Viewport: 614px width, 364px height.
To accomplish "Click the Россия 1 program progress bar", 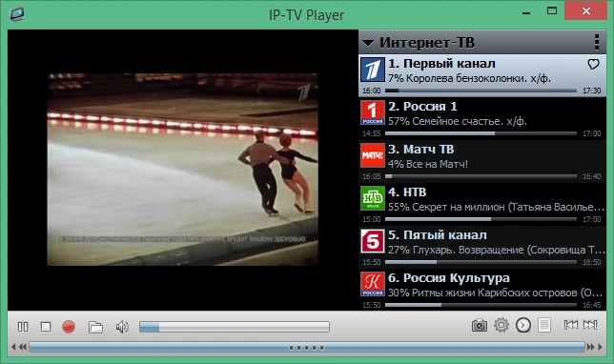I will [481, 133].
